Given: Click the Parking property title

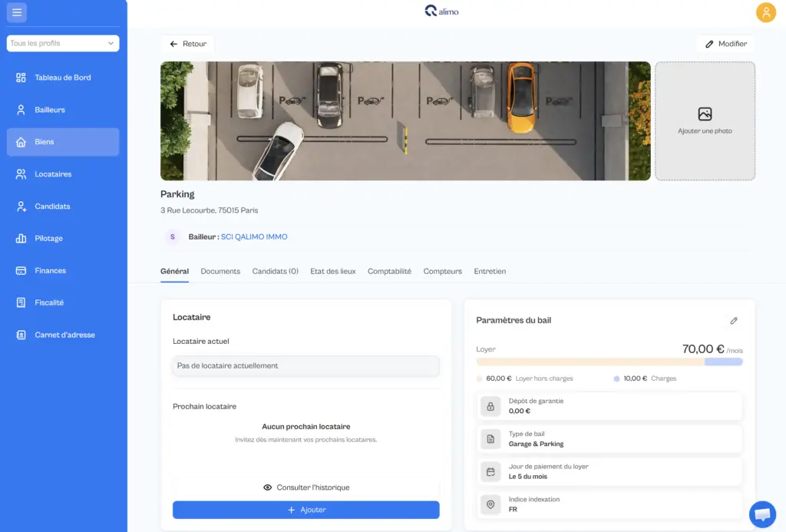Looking at the screenshot, I should pyautogui.click(x=177, y=194).
